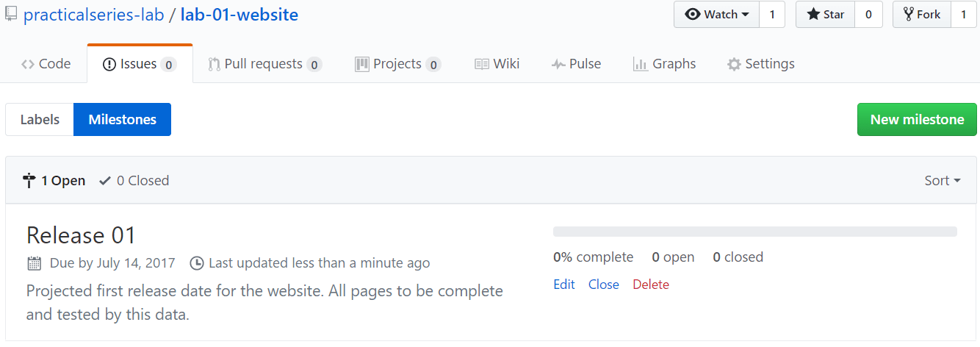The width and height of the screenshot is (980, 347).
Task: Click the milestone signpost icon beside 1 Open
Action: pyautogui.click(x=29, y=180)
